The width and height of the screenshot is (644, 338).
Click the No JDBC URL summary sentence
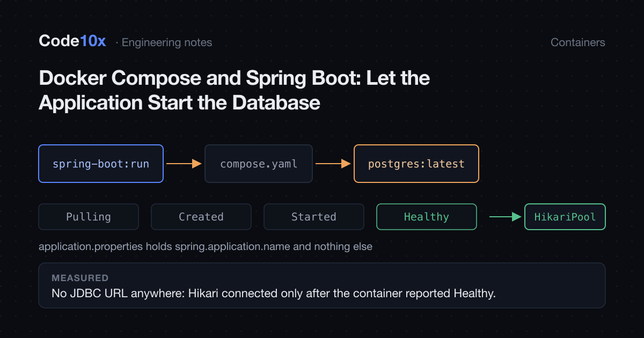274,293
